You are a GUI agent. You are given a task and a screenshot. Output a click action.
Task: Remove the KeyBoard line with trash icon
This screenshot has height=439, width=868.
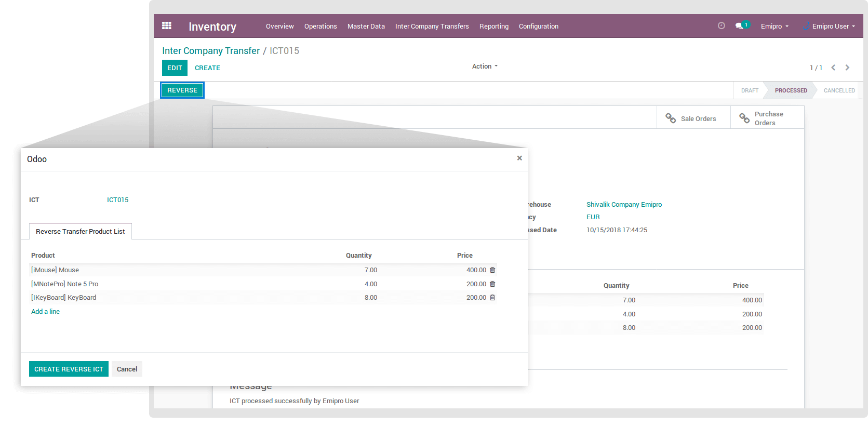pyautogui.click(x=492, y=298)
